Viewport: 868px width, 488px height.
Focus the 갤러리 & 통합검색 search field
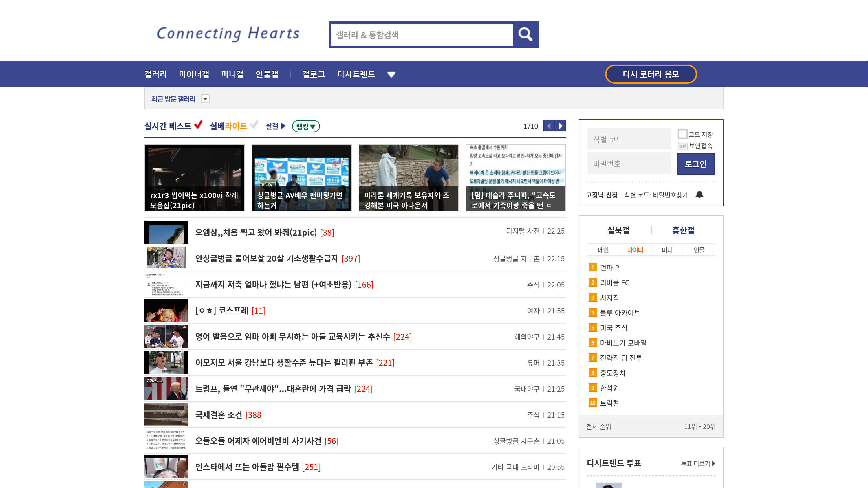pyautogui.click(x=422, y=35)
